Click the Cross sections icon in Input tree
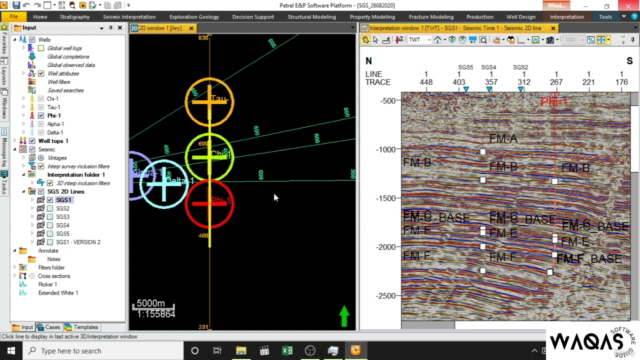This screenshot has height=360, width=640. click(23, 276)
